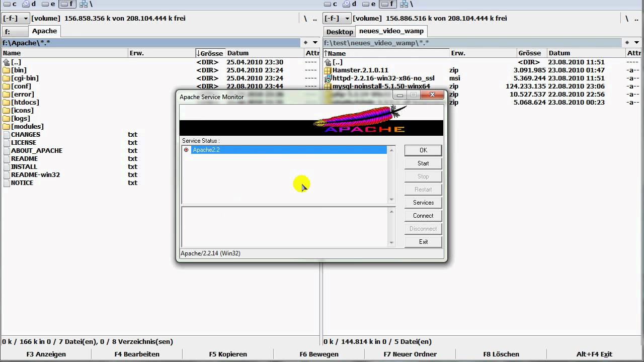This screenshot has width=644, height=362.
Task: Click the [modules] folder icon
Action: point(7,127)
